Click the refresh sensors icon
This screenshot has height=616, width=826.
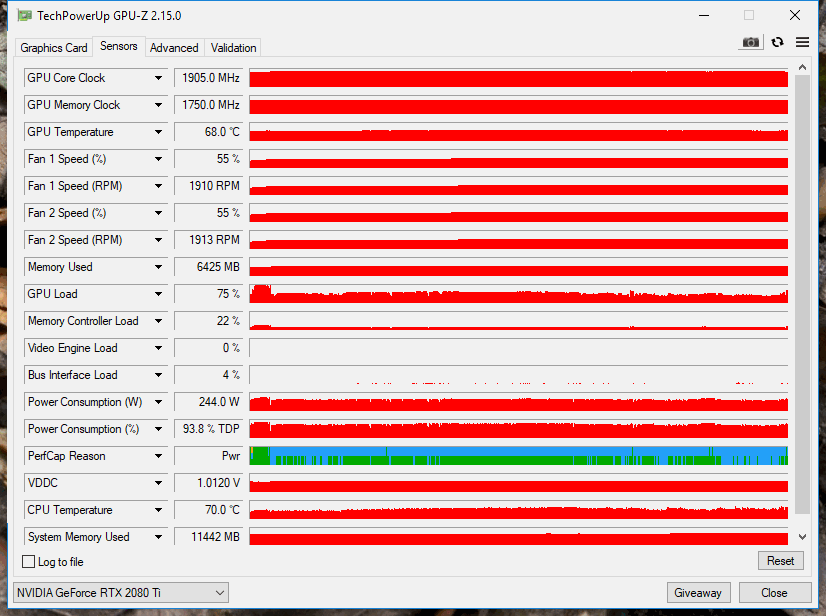point(778,42)
